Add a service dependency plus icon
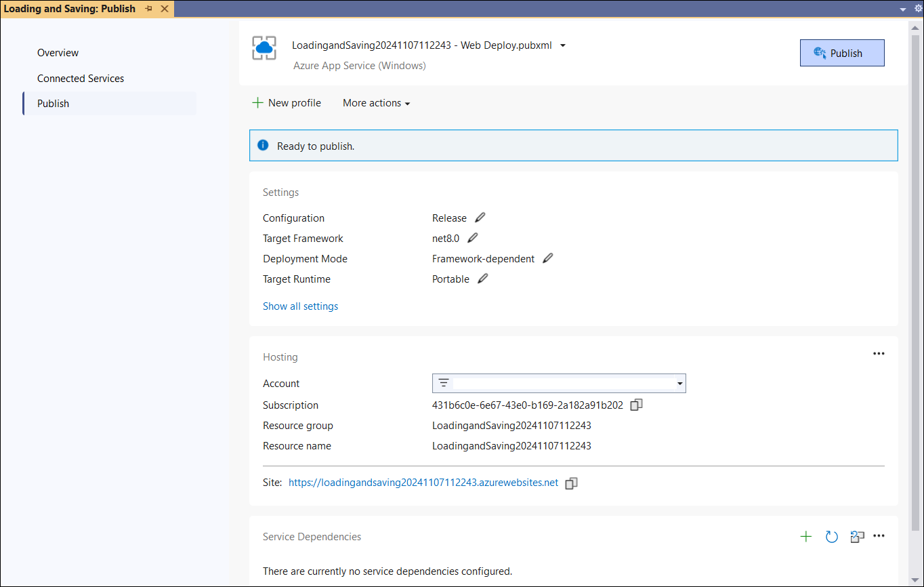 point(806,537)
